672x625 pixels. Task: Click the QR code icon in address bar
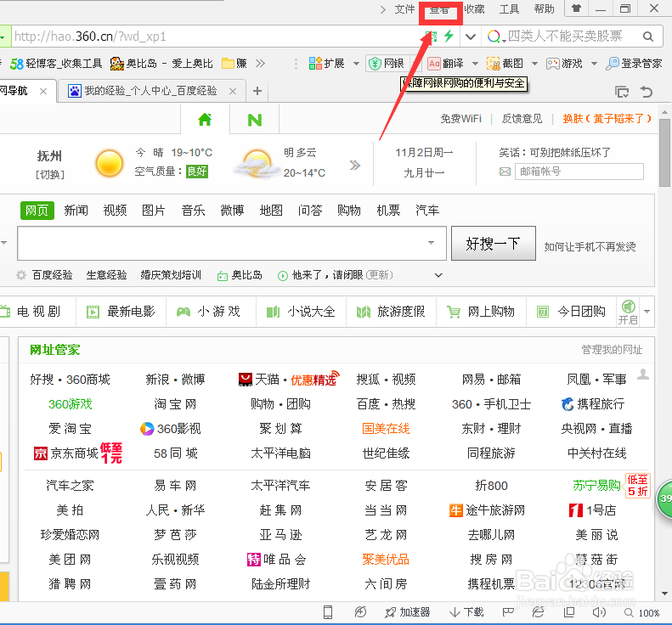click(431, 37)
